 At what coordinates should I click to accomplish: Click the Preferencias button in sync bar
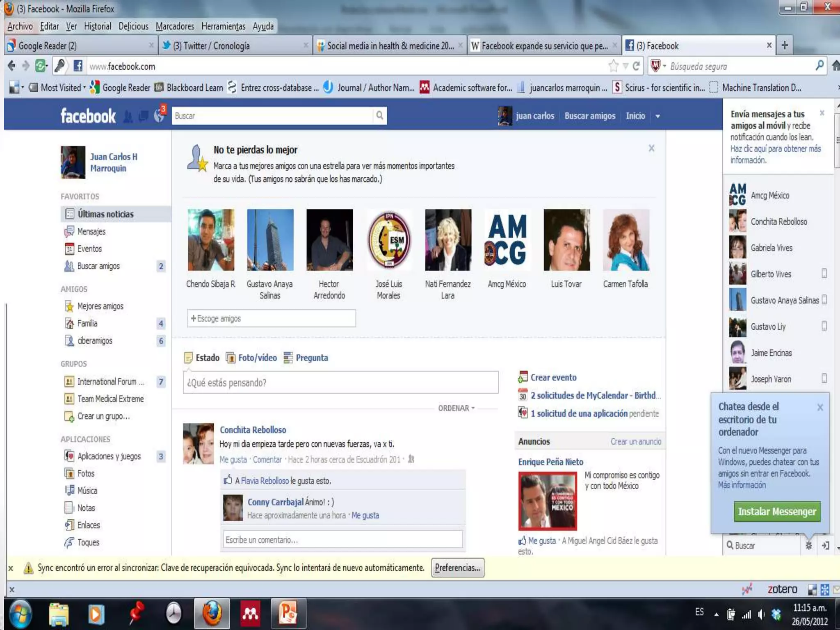click(457, 568)
